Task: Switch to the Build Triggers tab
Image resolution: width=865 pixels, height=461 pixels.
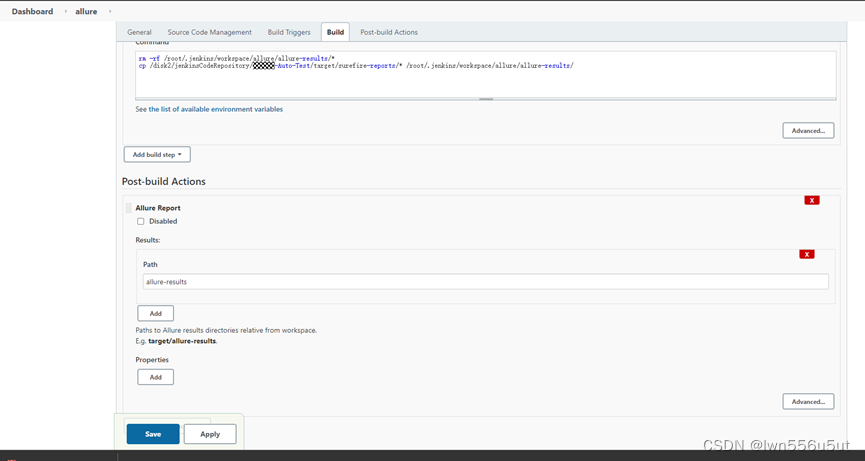Action: (289, 32)
